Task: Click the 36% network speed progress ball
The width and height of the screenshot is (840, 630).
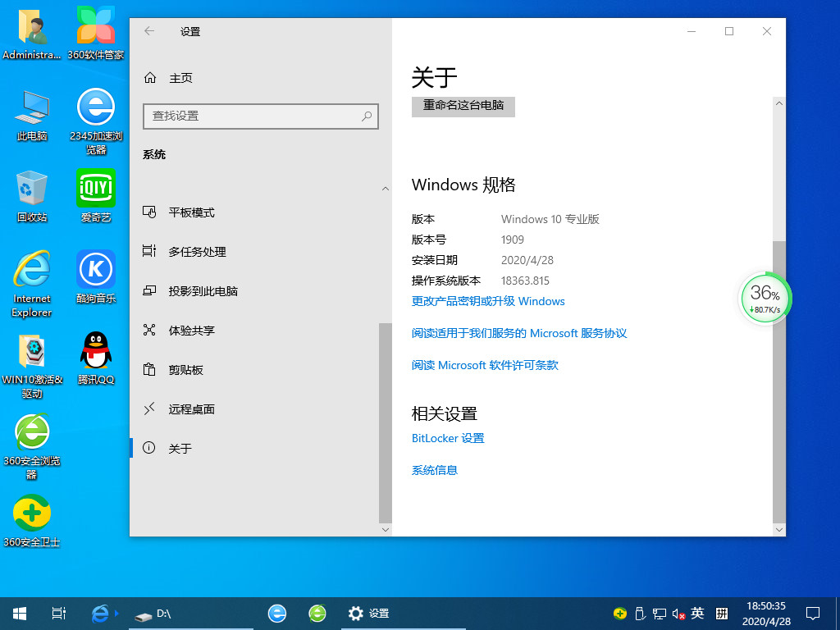Action: coord(765,299)
